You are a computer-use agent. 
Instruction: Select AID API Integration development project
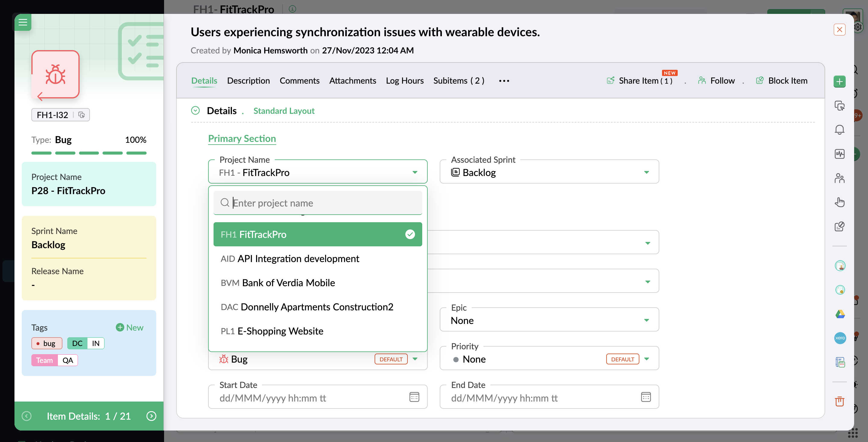click(317, 258)
